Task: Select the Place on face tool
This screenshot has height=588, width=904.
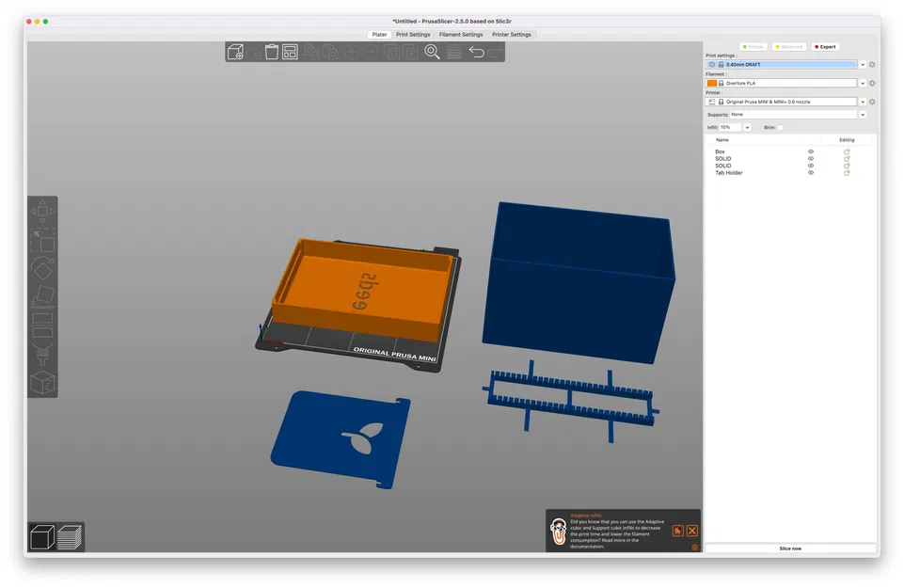Action: point(42,296)
